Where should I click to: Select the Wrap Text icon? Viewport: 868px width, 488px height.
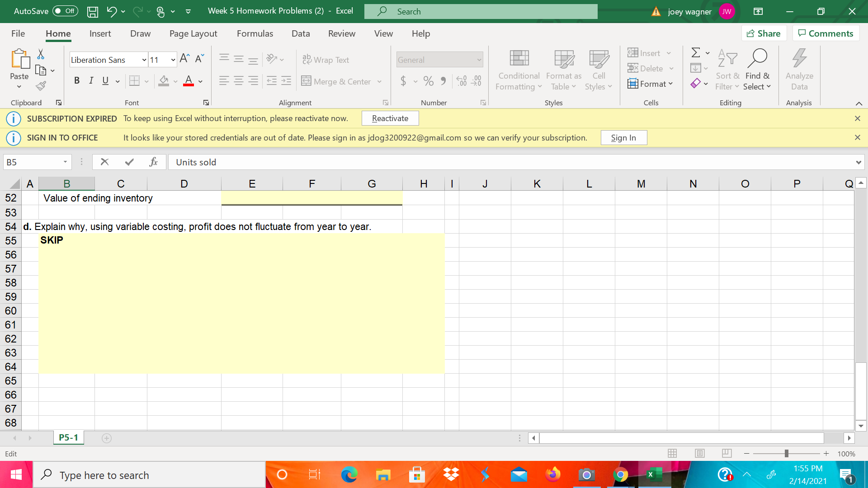(x=307, y=59)
